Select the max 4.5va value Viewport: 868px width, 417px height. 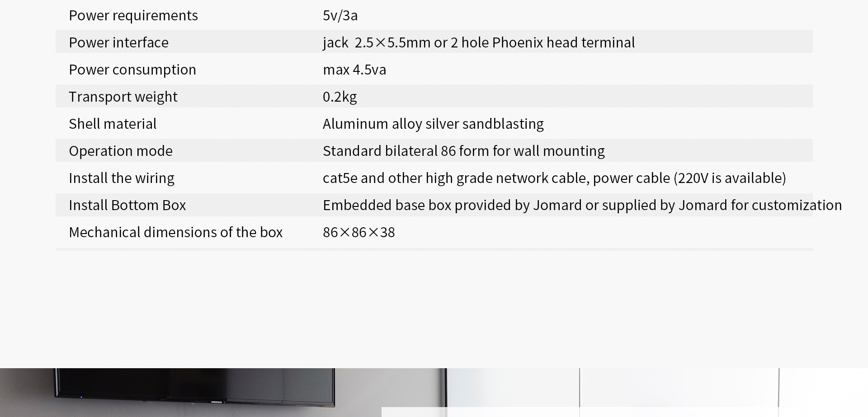point(354,70)
